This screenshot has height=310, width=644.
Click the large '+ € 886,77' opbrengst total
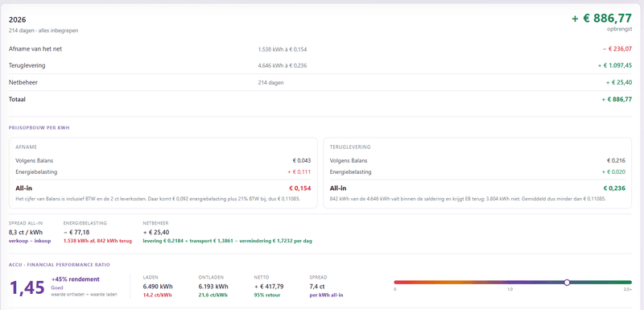[x=601, y=19]
